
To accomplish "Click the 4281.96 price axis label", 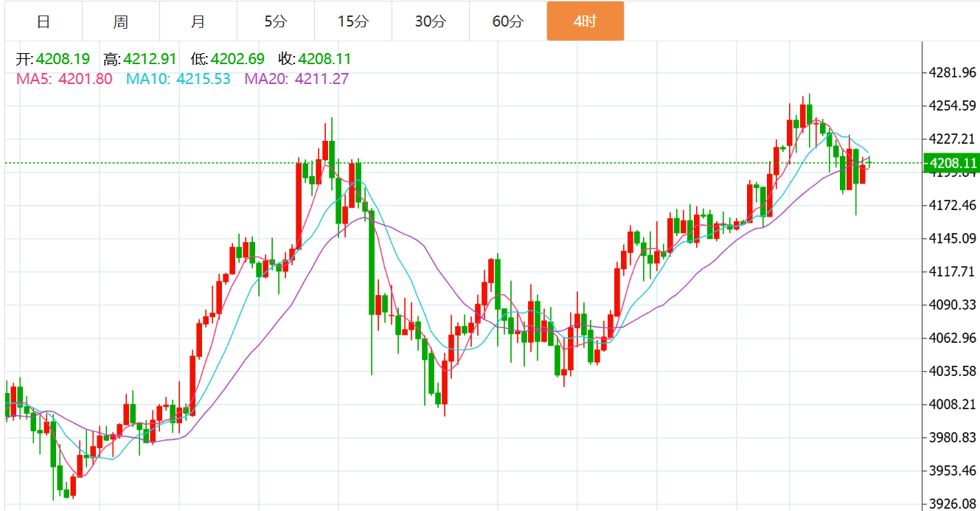I will (953, 72).
